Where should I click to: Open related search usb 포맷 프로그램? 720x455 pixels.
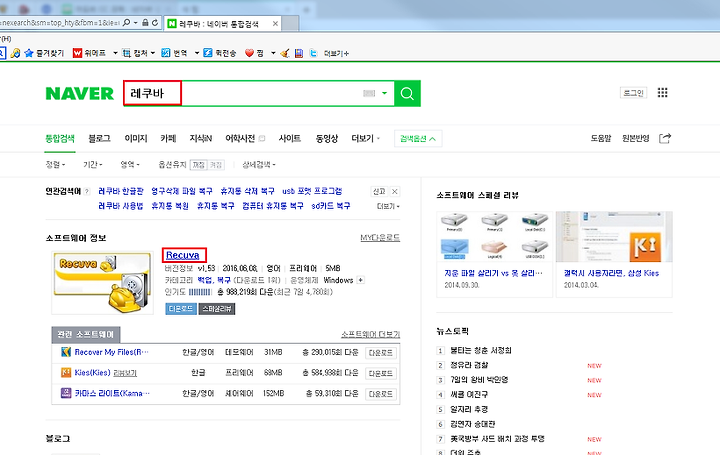(312, 191)
